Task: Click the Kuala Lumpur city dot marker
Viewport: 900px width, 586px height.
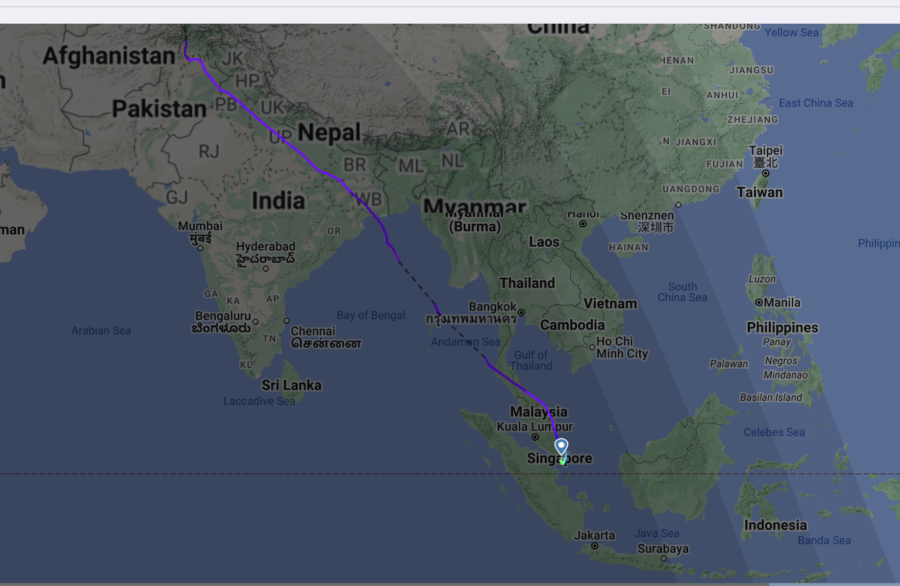Action: [535, 437]
